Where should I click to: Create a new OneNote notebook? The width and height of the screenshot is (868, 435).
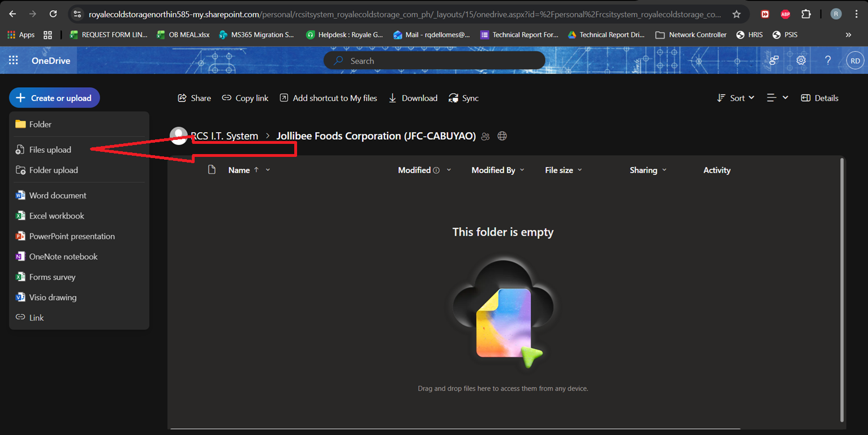coord(79,257)
